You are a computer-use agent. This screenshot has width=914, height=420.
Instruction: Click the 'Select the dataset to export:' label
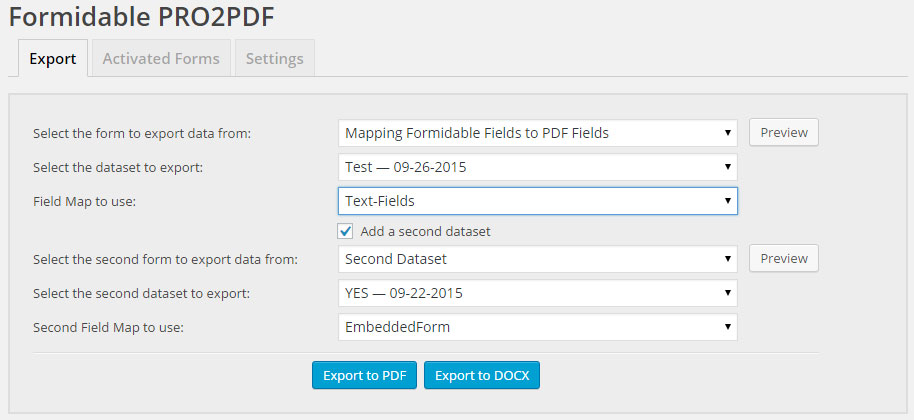coord(118,167)
